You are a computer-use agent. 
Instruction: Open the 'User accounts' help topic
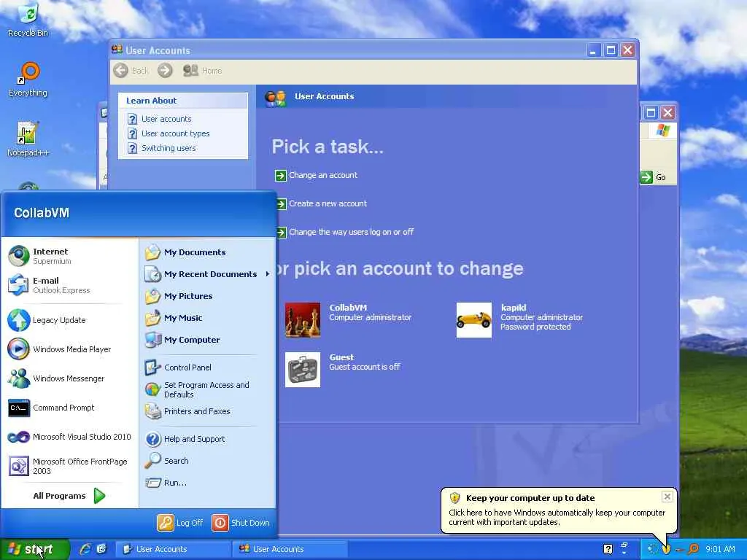pos(166,119)
